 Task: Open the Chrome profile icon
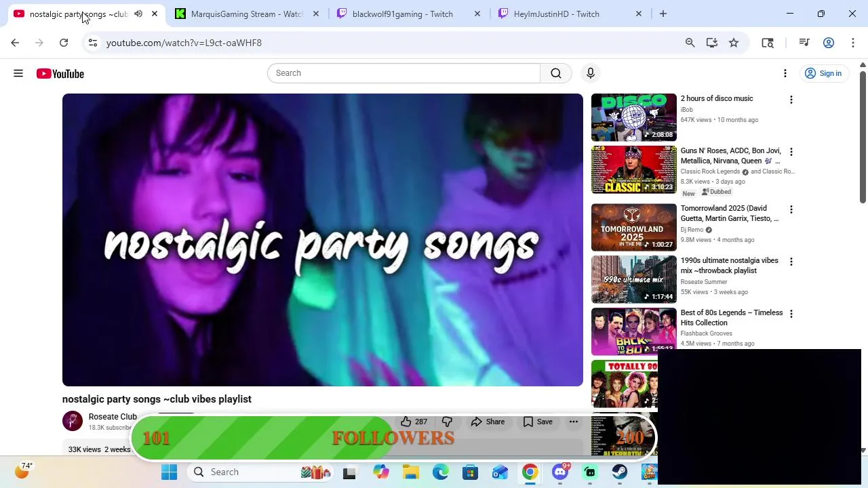click(829, 43)
